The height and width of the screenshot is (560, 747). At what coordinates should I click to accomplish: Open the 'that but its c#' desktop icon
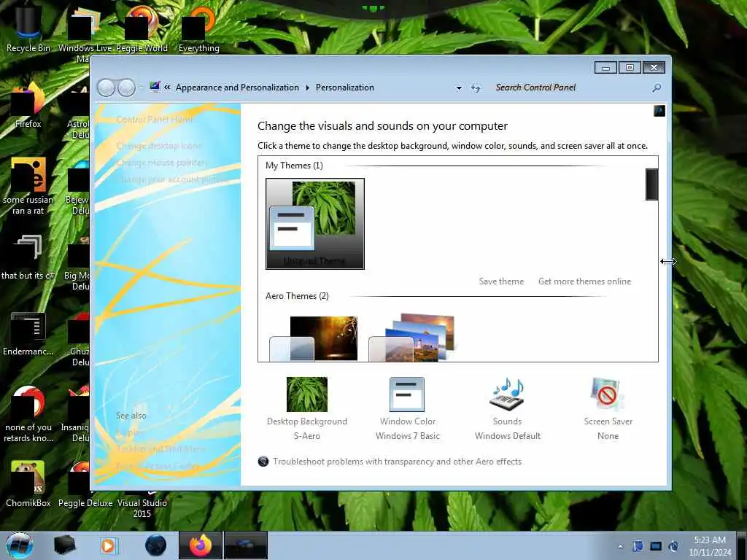click(28, 256)
